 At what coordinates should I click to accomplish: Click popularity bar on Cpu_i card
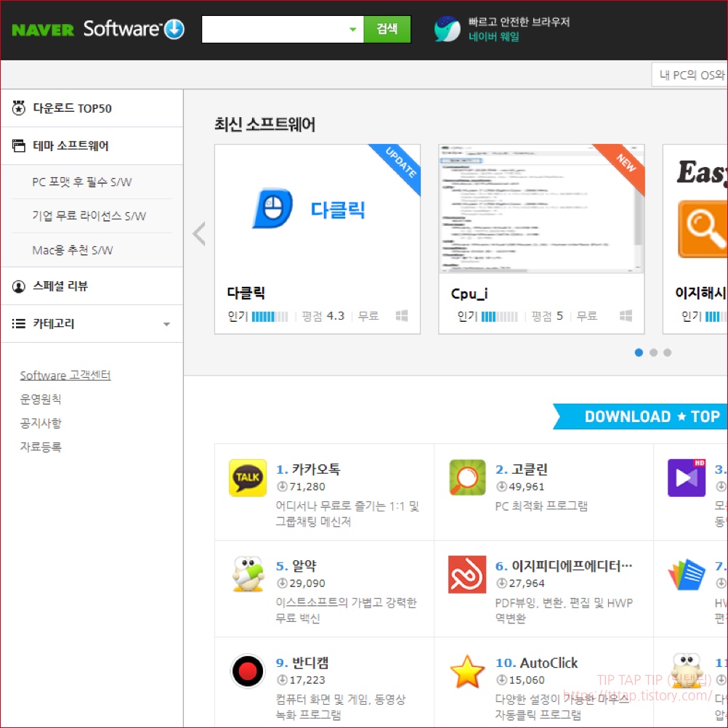click(499, 317)
